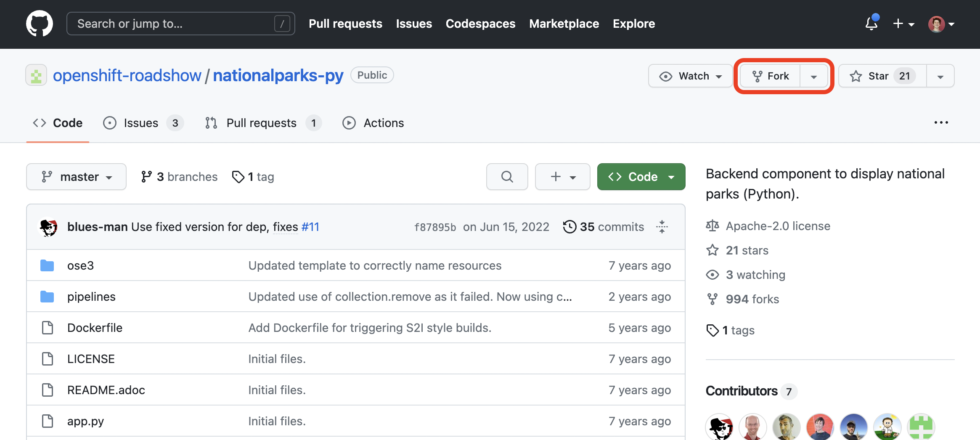Star the repository

(882, 76)
